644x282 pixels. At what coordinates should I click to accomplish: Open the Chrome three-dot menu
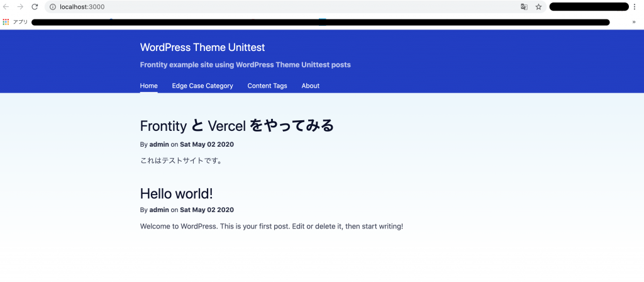click(x=635, y=6)
